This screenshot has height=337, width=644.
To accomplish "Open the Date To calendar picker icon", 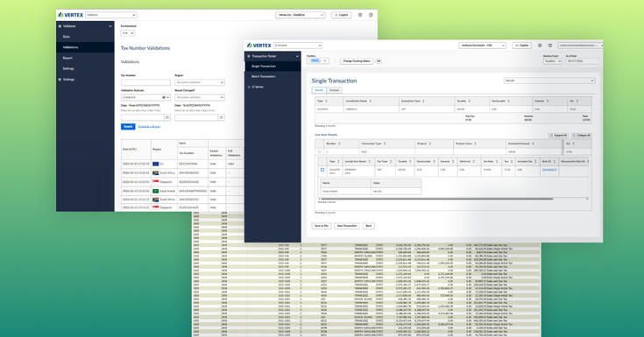I will (x=221, y=117).
